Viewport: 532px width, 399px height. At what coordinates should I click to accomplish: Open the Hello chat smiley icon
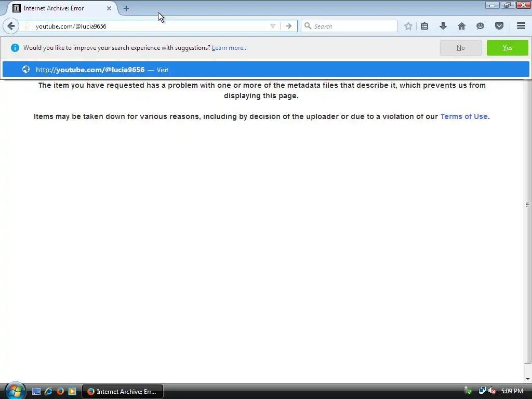point(480,26)
